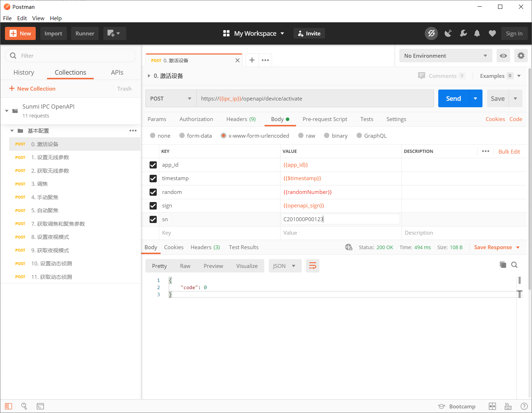
Task: Select the none body type radio
Action: coord(152,136)
